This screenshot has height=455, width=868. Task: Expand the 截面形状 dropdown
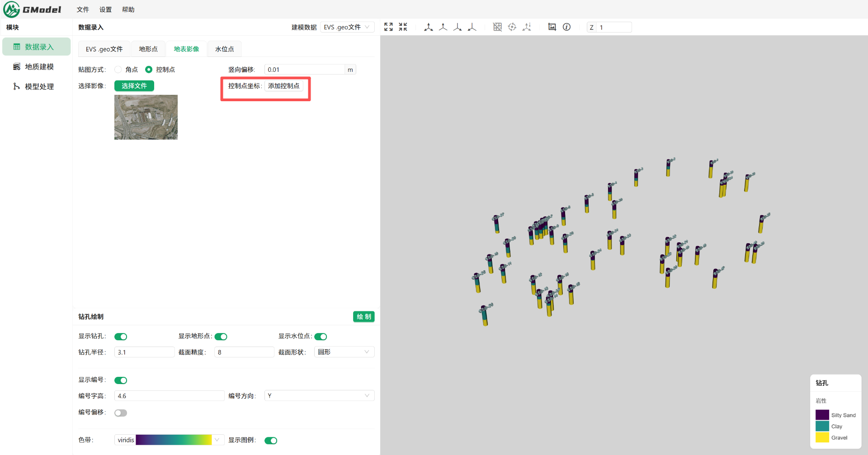tap(344, 352)
